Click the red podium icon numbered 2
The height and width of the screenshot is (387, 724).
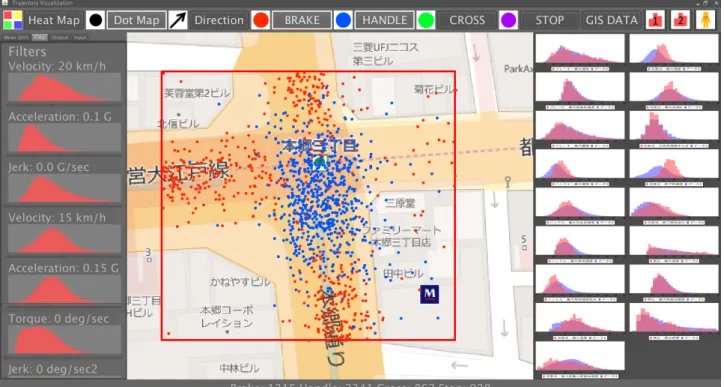pos(680,20)
